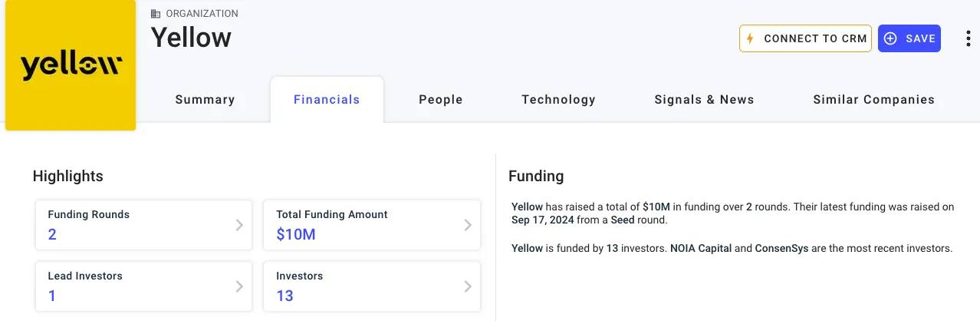Expand the Lead Investors card chevron
The height and width of the screenshot is (321, 980).
tap(239, 286)
